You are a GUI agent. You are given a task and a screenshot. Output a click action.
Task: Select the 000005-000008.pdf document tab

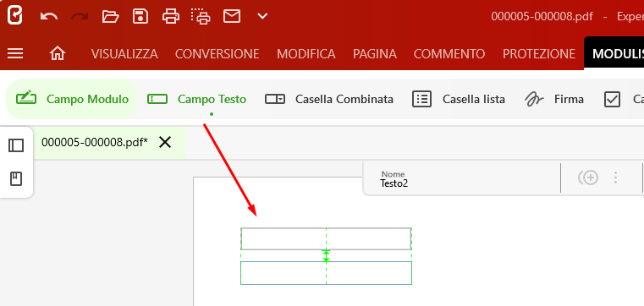[x=95, y=142]
